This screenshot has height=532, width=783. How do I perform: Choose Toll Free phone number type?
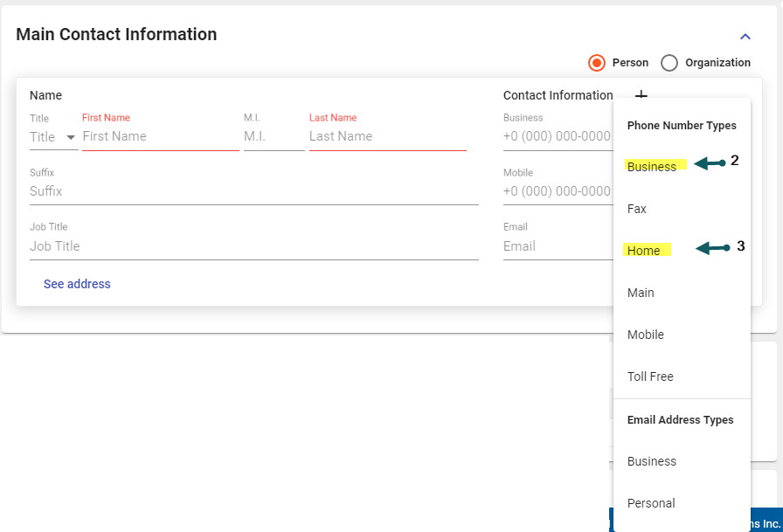coord(650,377)
